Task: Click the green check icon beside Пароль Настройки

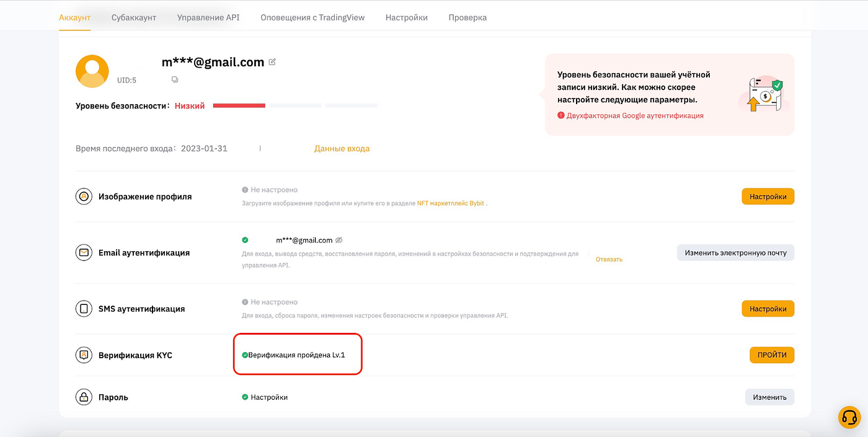Action: pos(245,397)
